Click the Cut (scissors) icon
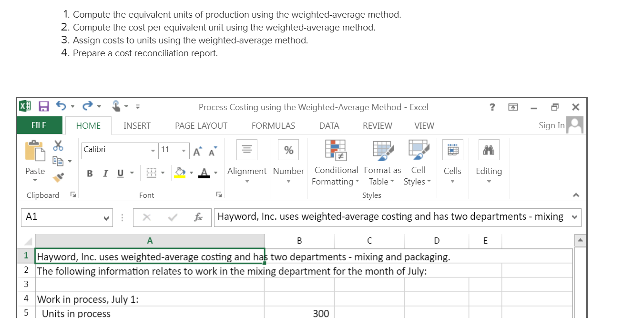This screenshot has width=644, height=328. click(x=59, y=145)
